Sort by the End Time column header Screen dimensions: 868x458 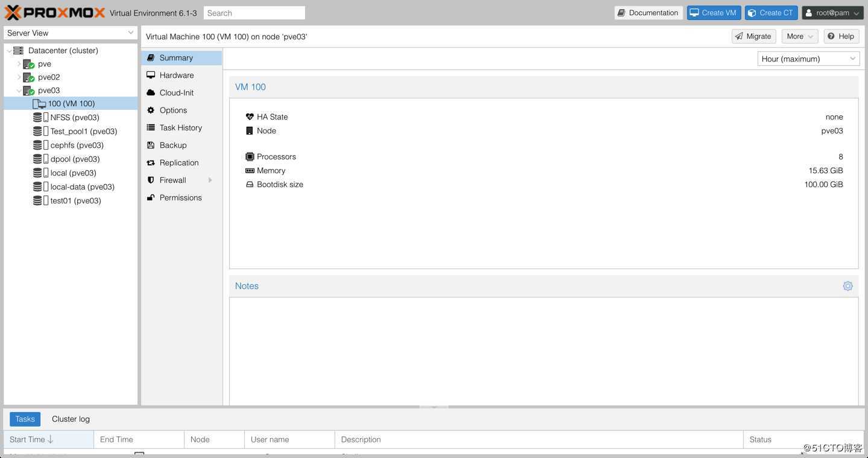139,439
